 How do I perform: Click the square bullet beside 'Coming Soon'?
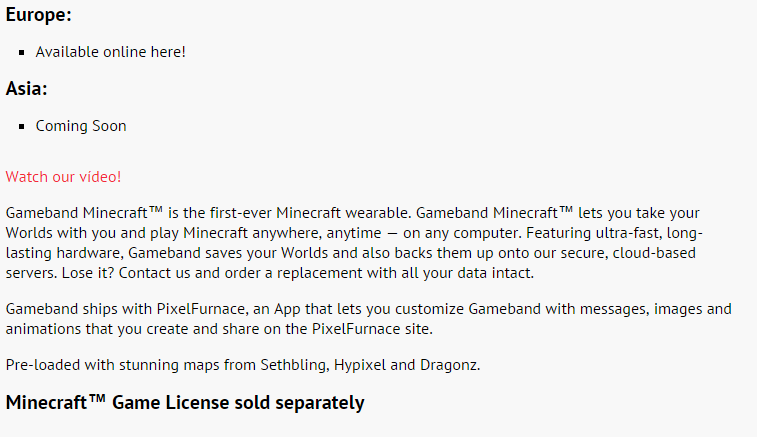click(x=22, y=127)
